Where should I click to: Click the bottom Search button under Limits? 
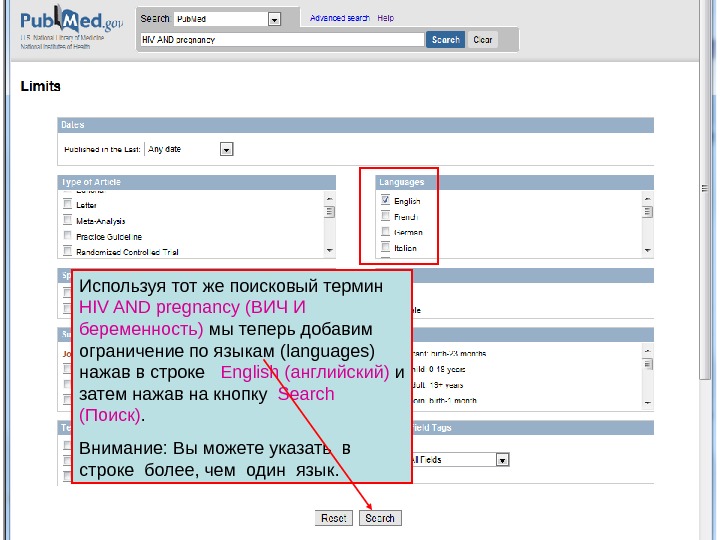[x=380, y=518]
